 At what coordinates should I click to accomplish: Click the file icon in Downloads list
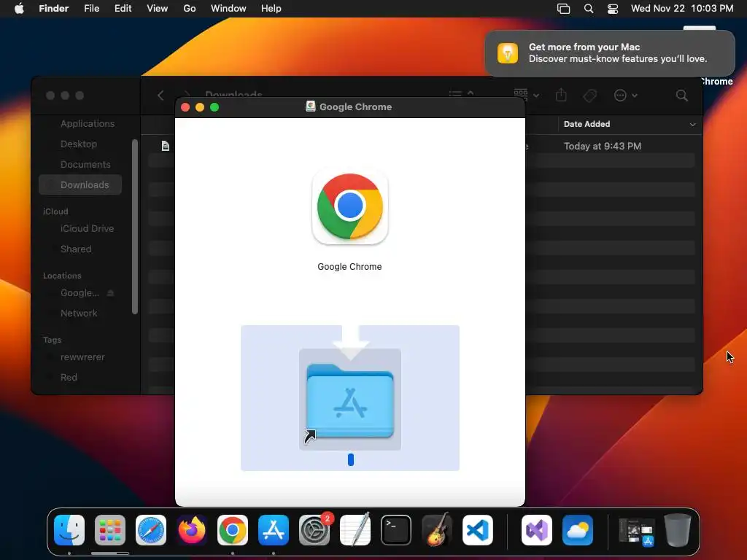pyautogui.click(x=166, y=146)
